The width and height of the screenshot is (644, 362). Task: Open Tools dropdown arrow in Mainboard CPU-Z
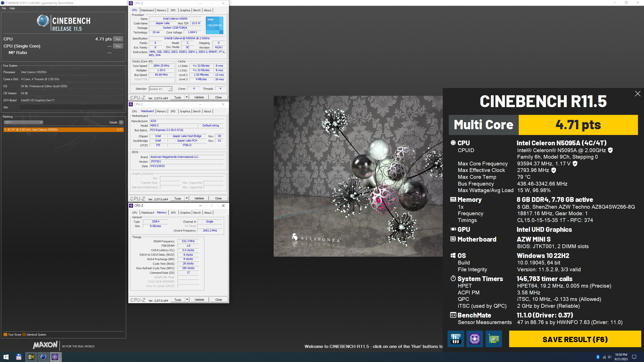point(187,198)
